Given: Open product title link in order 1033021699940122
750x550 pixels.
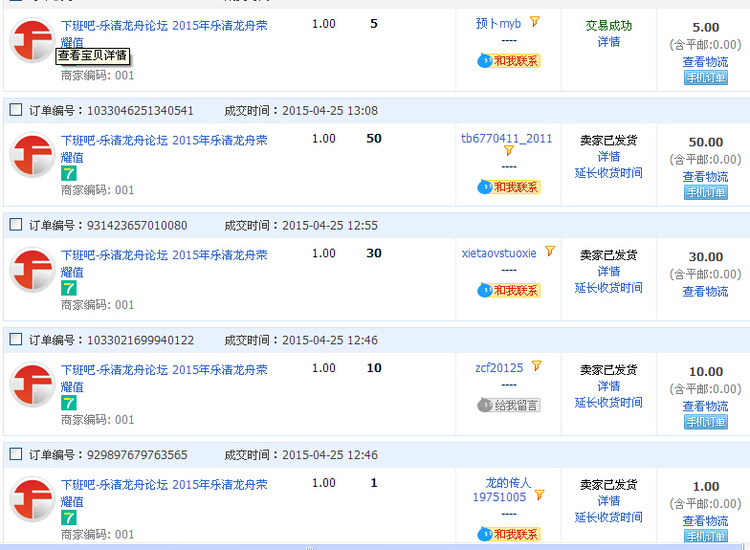Looking at the screenshot, I should click(164, 378).
